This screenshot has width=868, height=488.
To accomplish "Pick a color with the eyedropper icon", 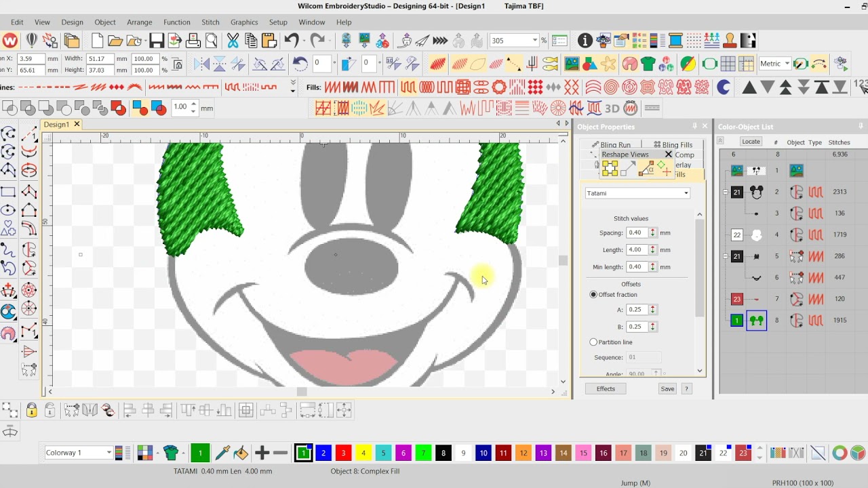I will pos(222,453).
